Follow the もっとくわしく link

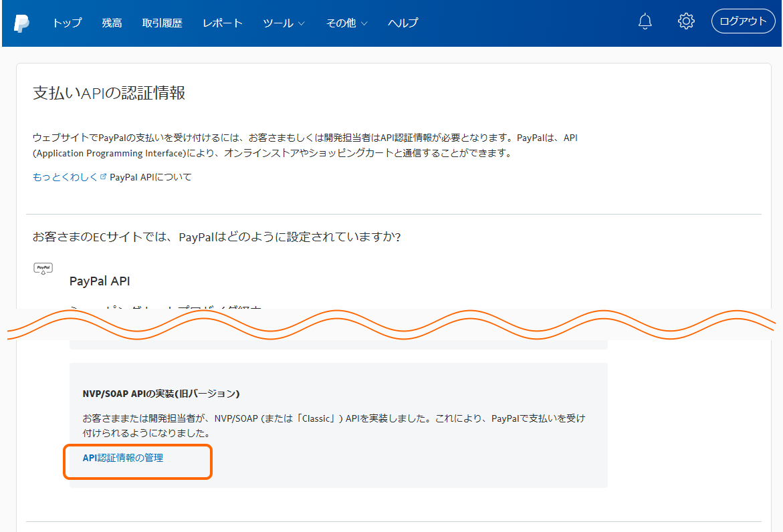point(65,177)
